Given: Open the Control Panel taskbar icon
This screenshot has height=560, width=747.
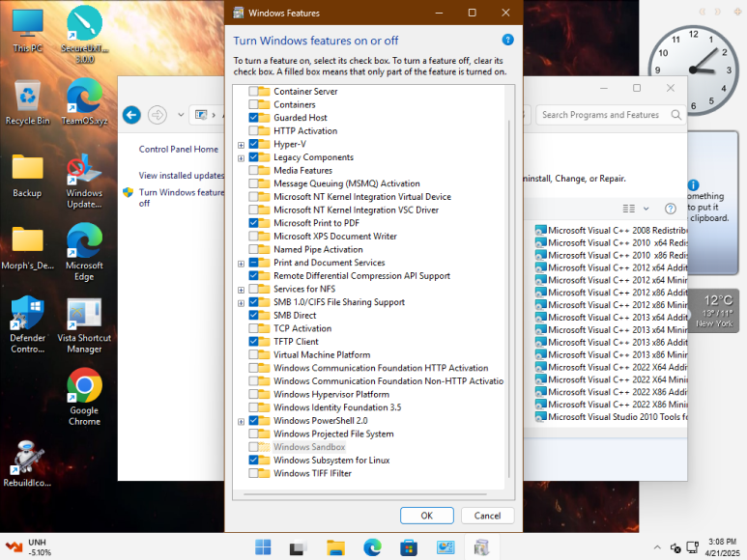Looking at the screenshot, I should [445, 547].
